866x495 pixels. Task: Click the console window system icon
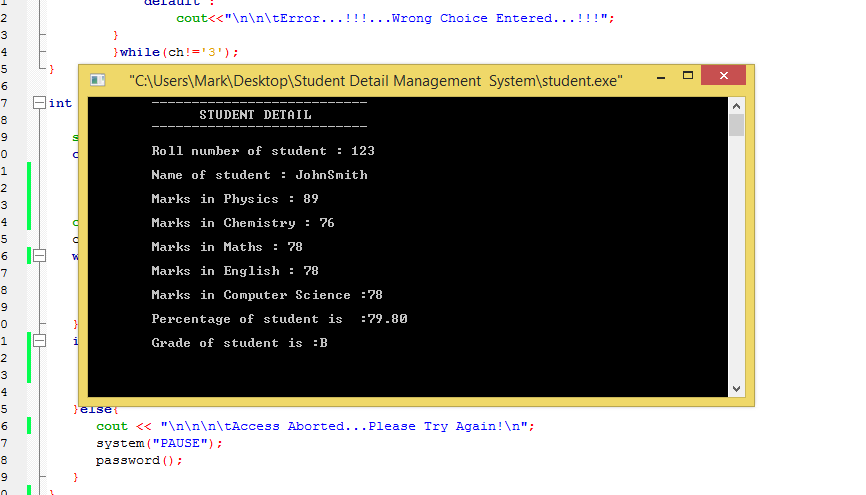98,81
